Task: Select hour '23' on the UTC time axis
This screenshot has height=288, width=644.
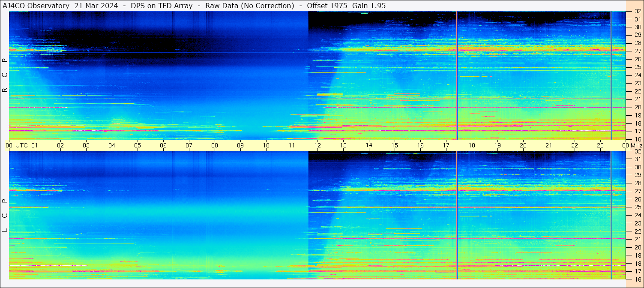Action: 600,145
